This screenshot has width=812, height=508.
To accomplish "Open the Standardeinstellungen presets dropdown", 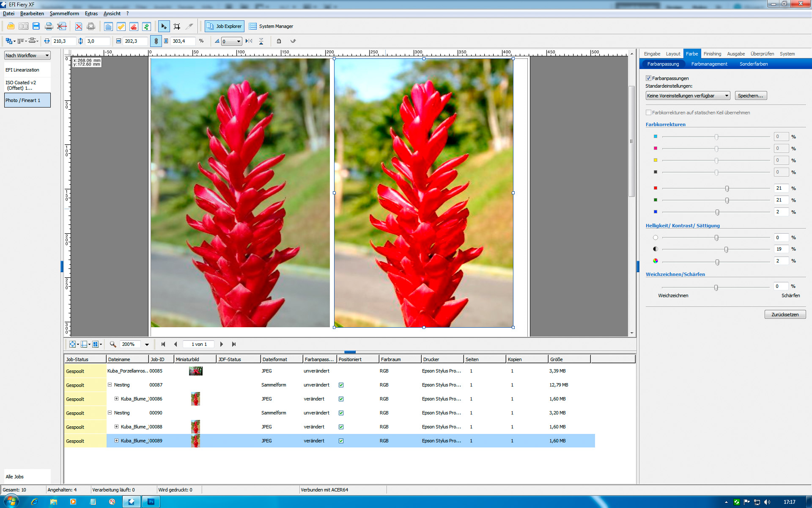I will click(x=688, y=96).
